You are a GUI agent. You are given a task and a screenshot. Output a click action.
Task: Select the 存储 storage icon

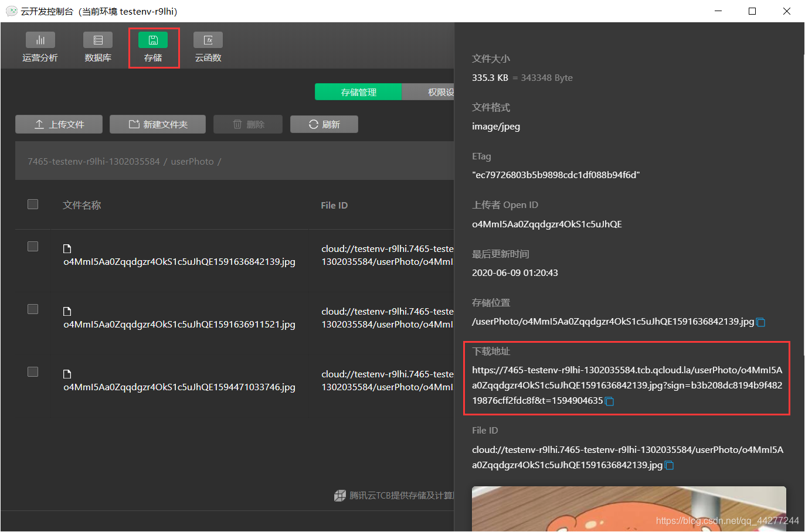(x=153, y=40)
